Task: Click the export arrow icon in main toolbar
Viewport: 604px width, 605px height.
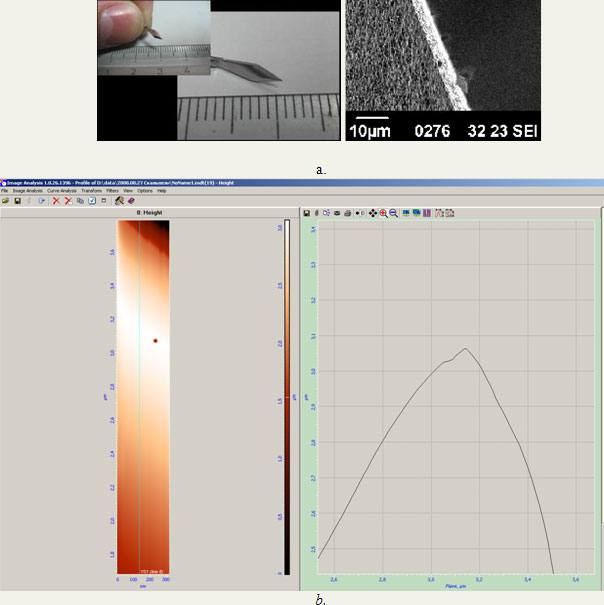Action: click(x=42, y=201)
